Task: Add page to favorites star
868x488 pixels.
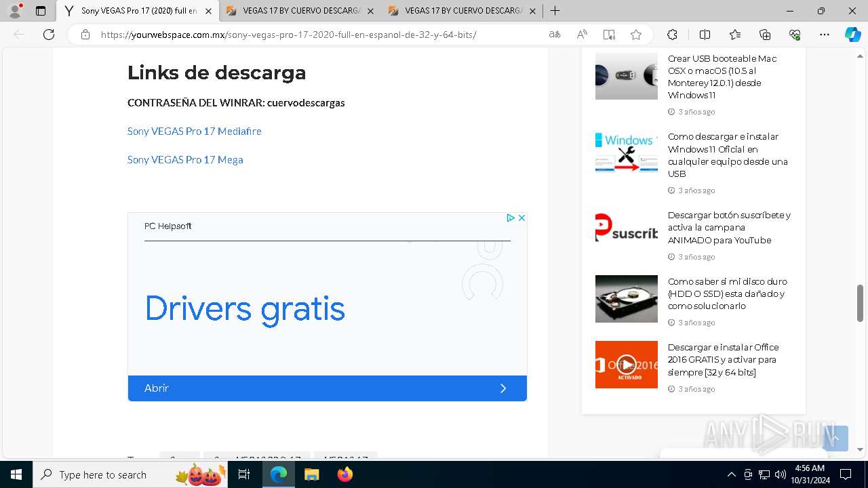Action: point(636,35)
